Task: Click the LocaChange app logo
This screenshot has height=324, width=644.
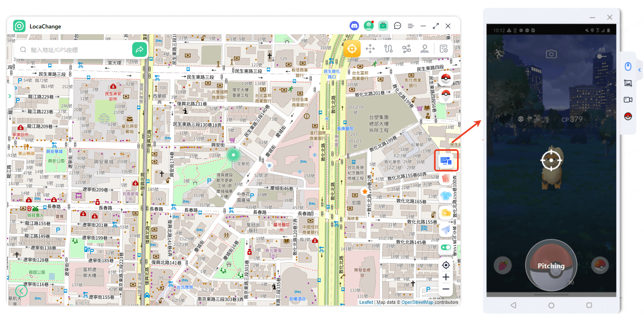Action: tap(19, 26)
